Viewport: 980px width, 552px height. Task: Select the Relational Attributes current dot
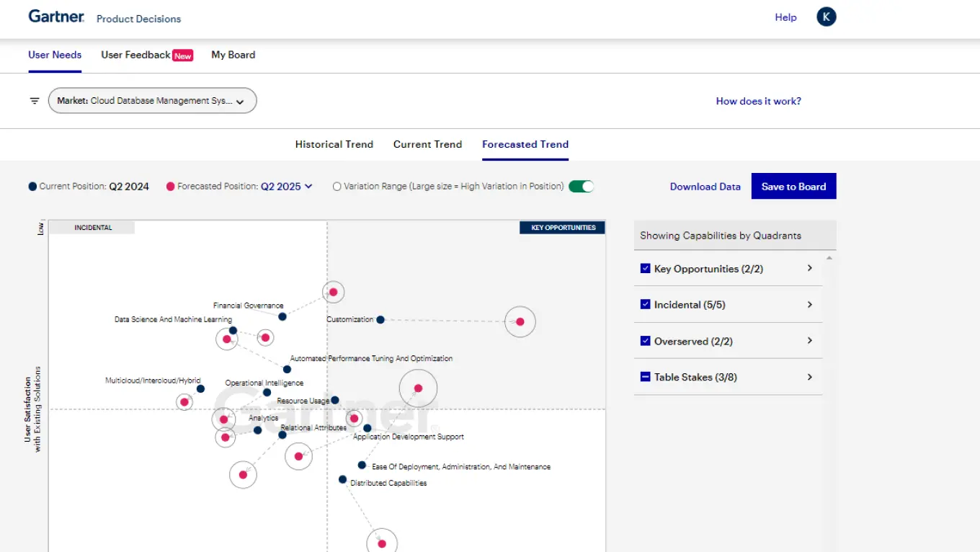point(282,435)
